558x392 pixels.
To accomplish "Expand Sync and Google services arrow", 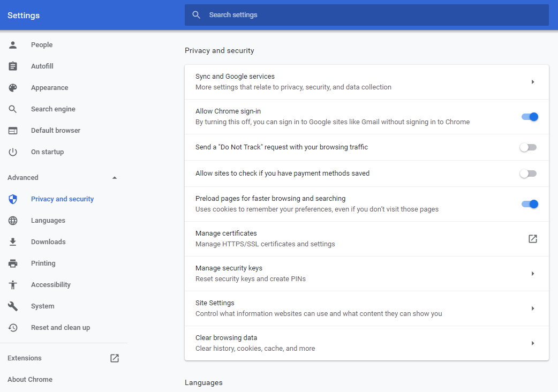I will pyautogui.click(x=533, y=82).
